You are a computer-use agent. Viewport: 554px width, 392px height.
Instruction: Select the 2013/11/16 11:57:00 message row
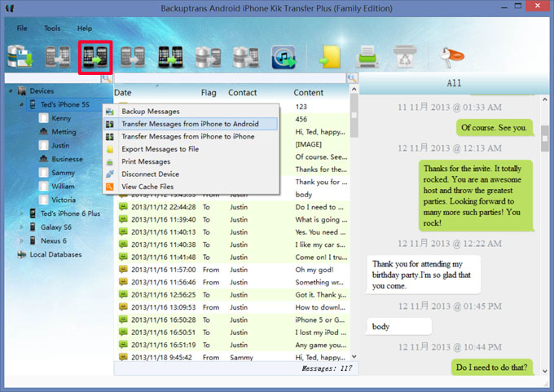(233, 270)
